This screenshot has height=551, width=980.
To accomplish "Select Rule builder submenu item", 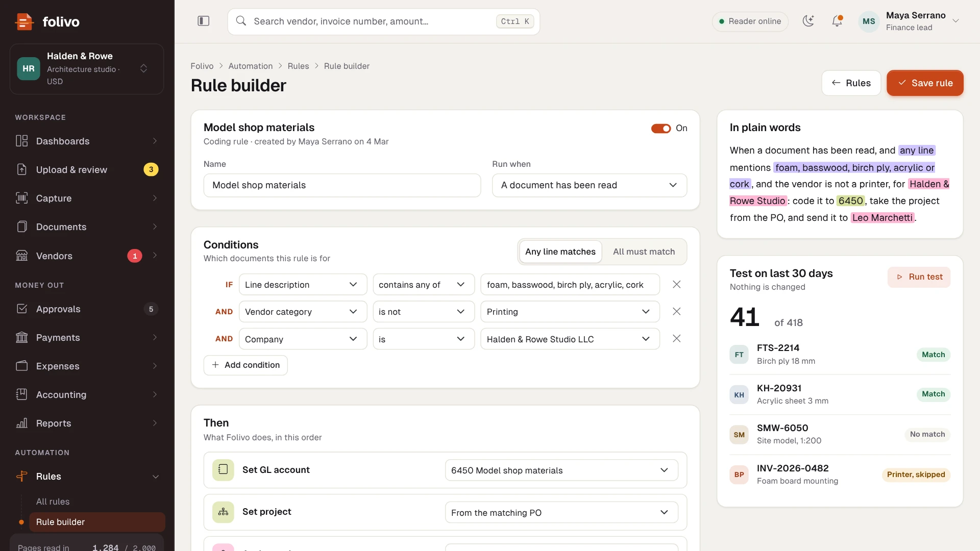I will click(97, 522).
